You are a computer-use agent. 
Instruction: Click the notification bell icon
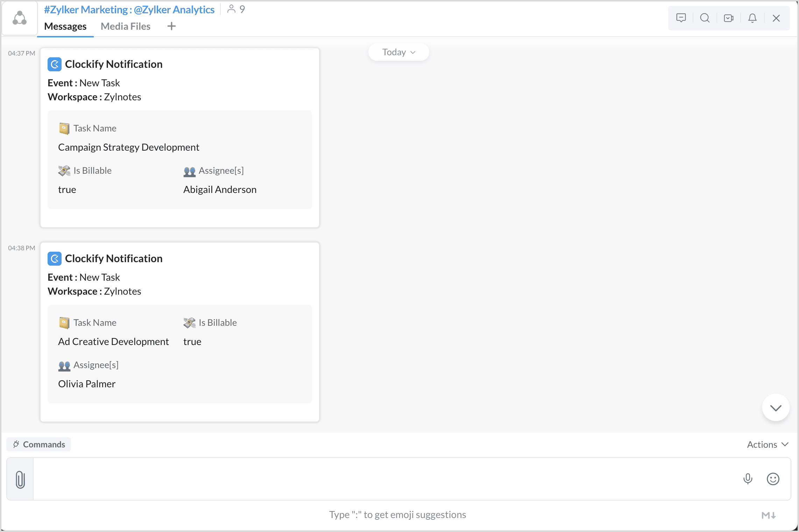coord(752,18)
